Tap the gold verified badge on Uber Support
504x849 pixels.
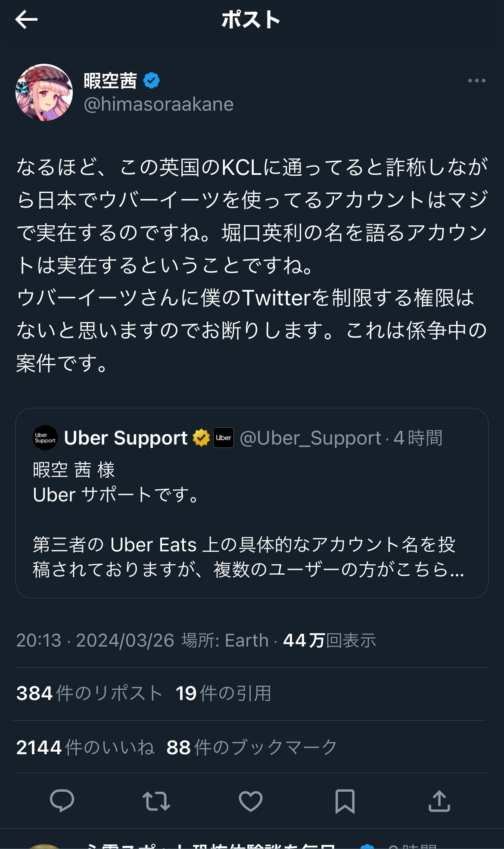tap(201, 438)
